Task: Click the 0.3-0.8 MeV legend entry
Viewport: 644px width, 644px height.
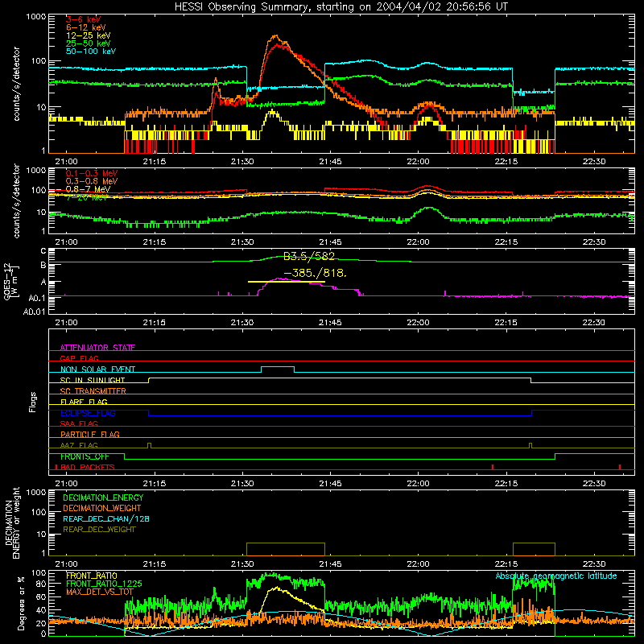Action: pyautogui.click(x=92, y=181)
